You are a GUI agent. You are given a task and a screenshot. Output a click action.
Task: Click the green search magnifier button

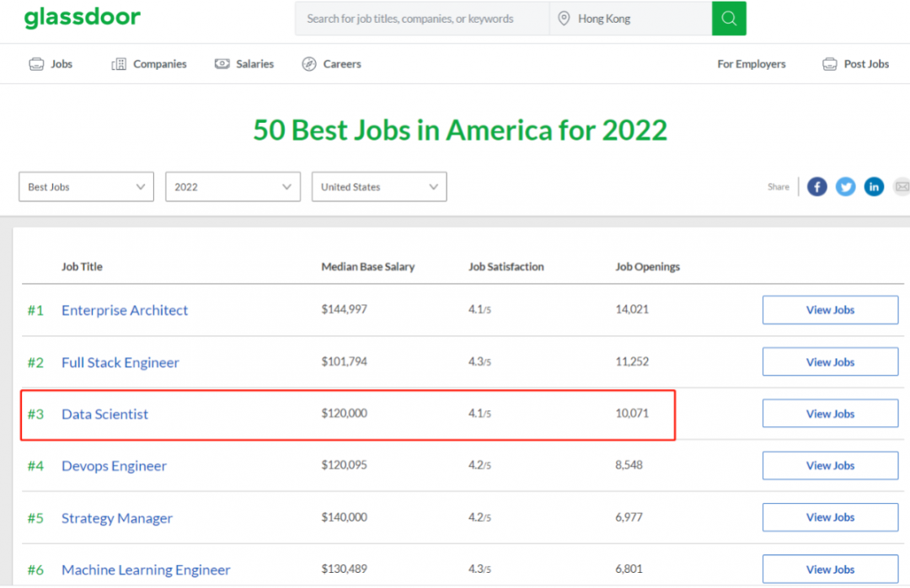pyautogui.click(x=729, y=19)
